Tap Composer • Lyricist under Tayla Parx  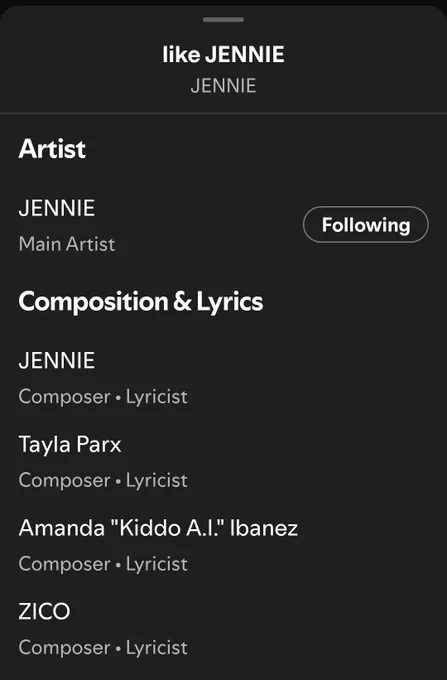(103, 481)
